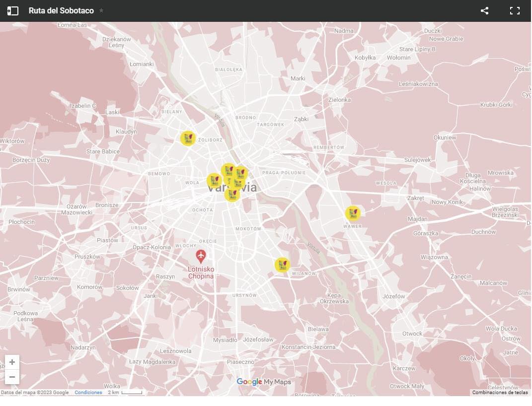Select the yellow marker near Wola

(x=215, y=181)
